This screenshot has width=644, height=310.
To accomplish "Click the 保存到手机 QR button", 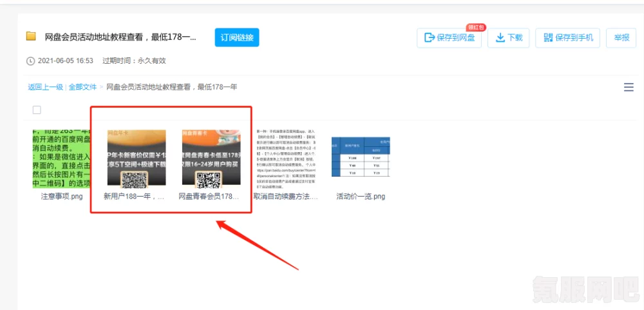I will coord(568,38).
